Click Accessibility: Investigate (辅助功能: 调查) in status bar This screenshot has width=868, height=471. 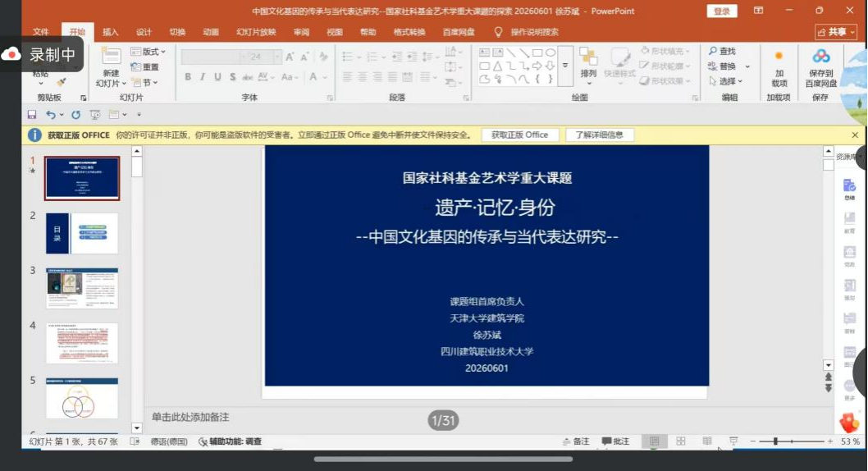(230, 441)
